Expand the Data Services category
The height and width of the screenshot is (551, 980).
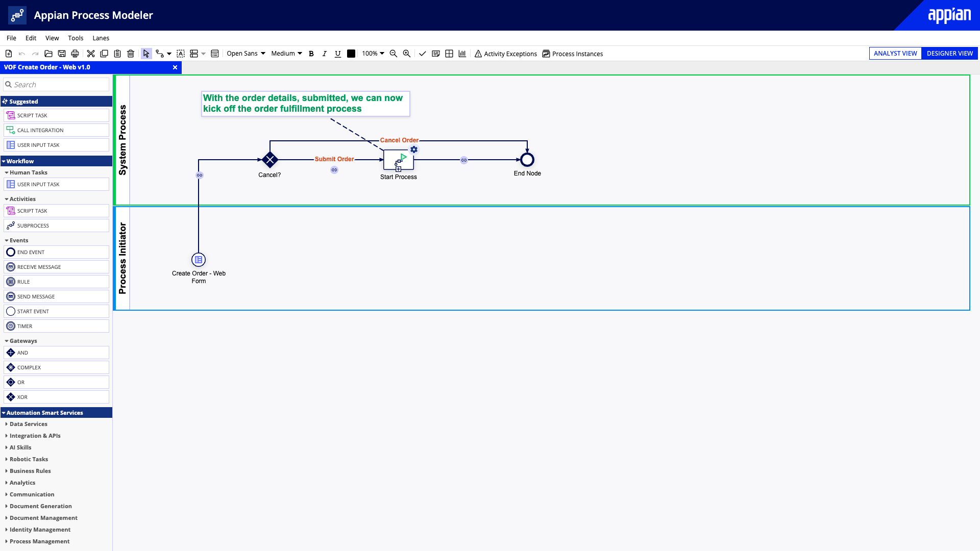(x=26, y=424)
